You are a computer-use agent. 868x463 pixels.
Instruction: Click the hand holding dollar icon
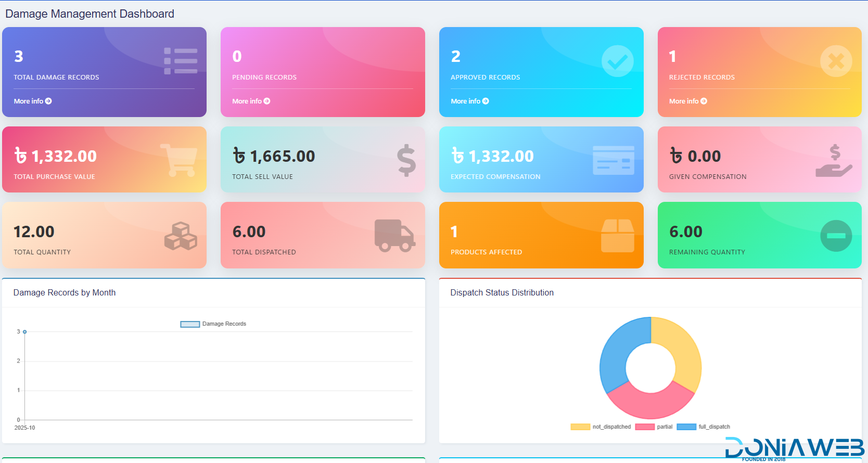pyautogui.click(x=834, y=160)
